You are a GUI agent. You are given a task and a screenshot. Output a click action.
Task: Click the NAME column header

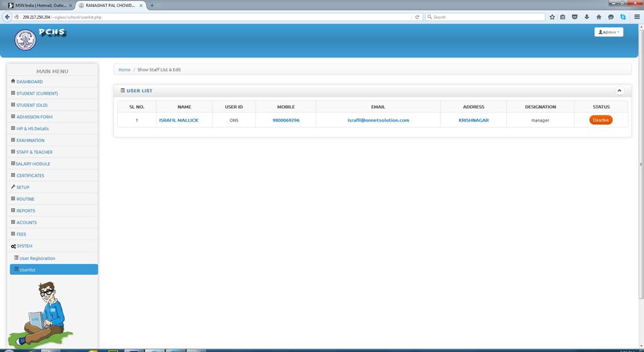point(184,107)
